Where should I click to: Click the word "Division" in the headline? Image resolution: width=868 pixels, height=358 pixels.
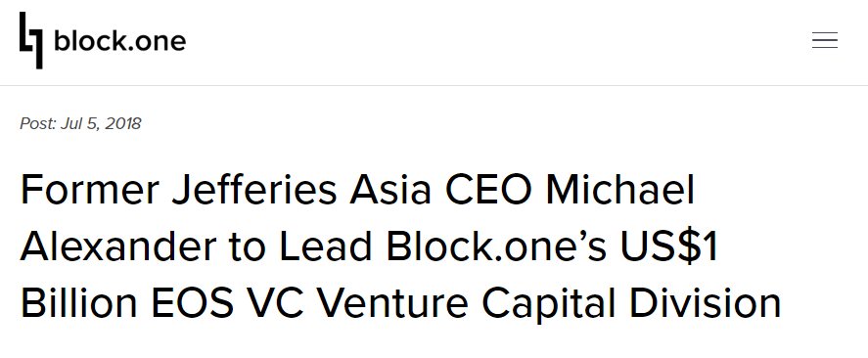click(x=706, y=303)
